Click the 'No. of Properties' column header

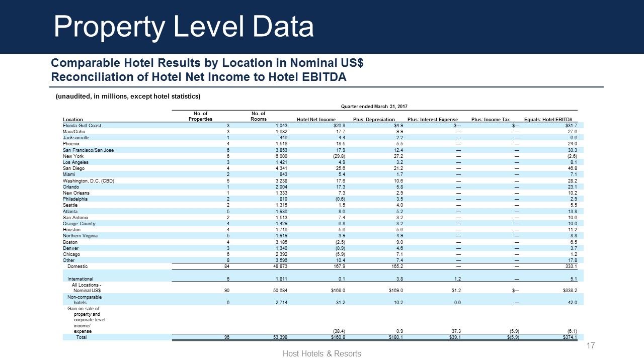(x=200, y=116)
